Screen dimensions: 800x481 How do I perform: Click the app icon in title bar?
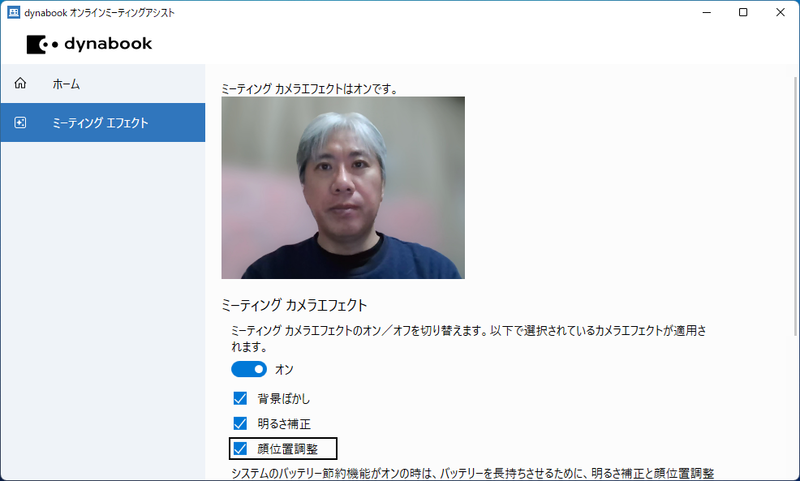pyautogui.click(x=13, y=12)
